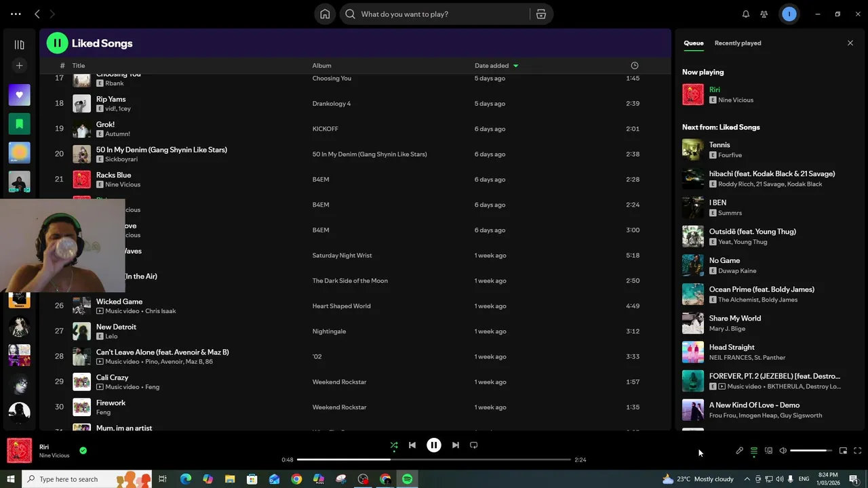The height and width of the screenshot is (488, 868).
Task: Open the Friend Activity icon
Action: point(764,14)
